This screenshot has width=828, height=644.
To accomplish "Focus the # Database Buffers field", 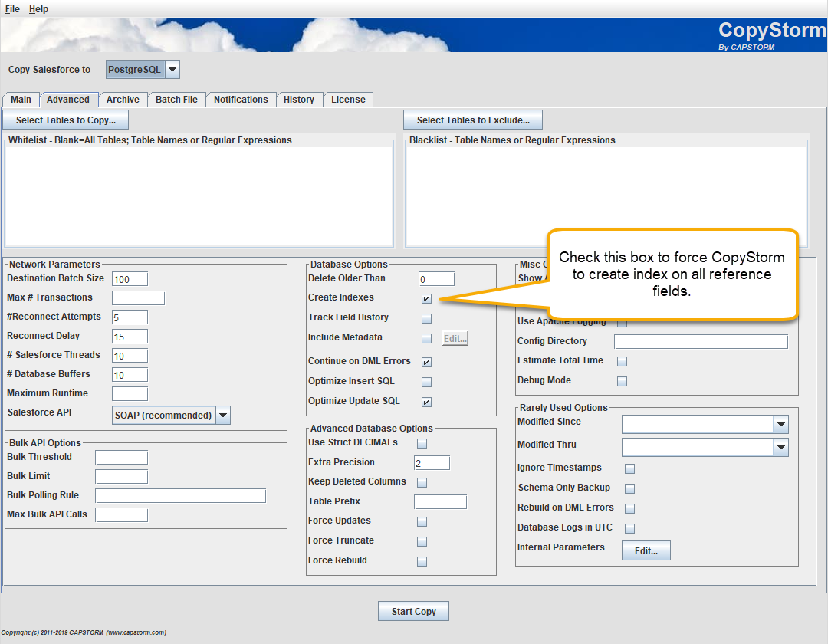I will (130, 375).
